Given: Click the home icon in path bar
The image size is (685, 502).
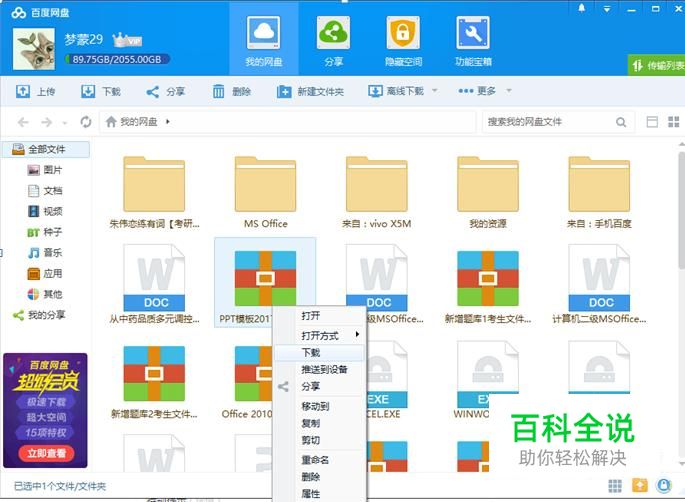Looking at the screenshot, I should click(111, 121).
